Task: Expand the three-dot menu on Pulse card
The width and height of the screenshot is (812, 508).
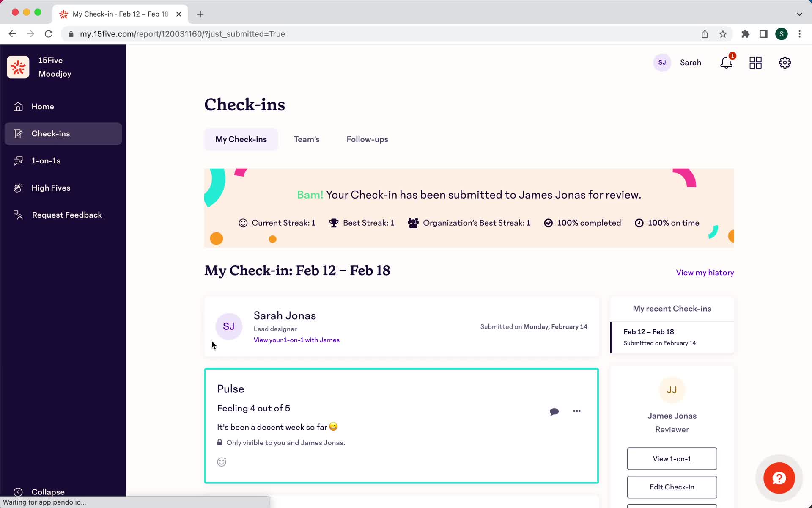Action: pyautogui.click(x=576, y=411)
